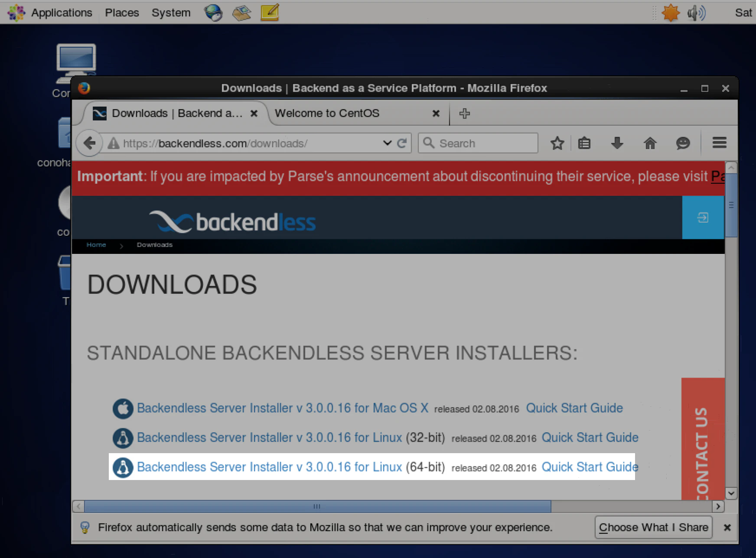Click Choose What I Share button

click(x=653, y=527)
